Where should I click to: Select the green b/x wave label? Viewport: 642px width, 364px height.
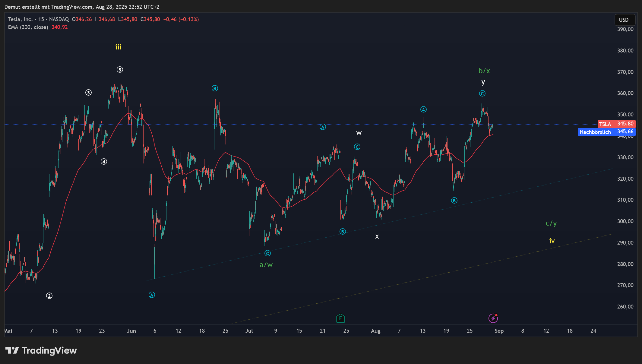tap(484, 71)
